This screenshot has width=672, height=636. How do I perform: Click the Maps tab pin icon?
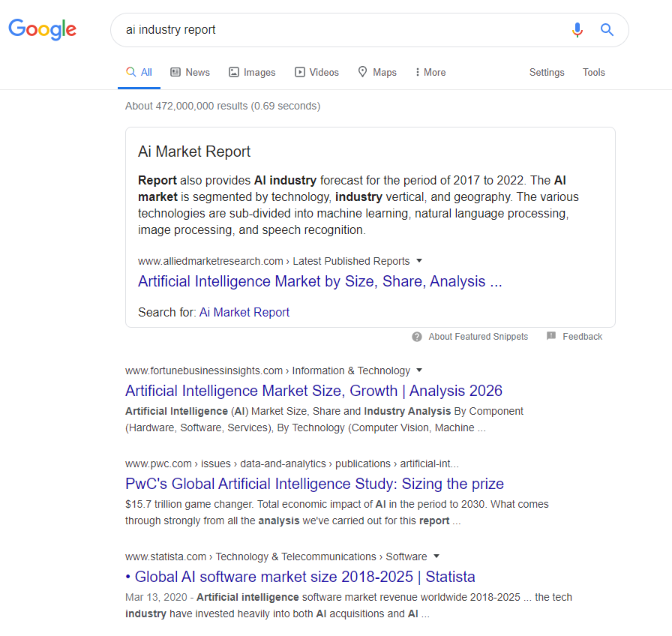(x=362, y=72)
